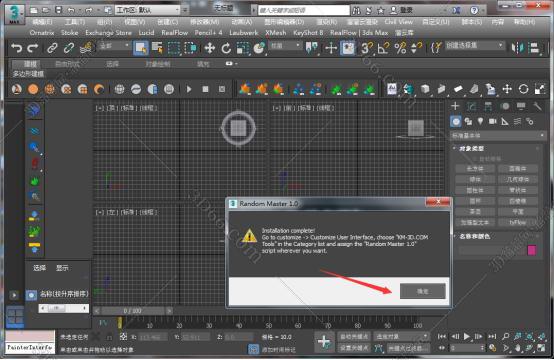Click the large plus Set Keys button
554x360 pixels.
tap(324, 342)
